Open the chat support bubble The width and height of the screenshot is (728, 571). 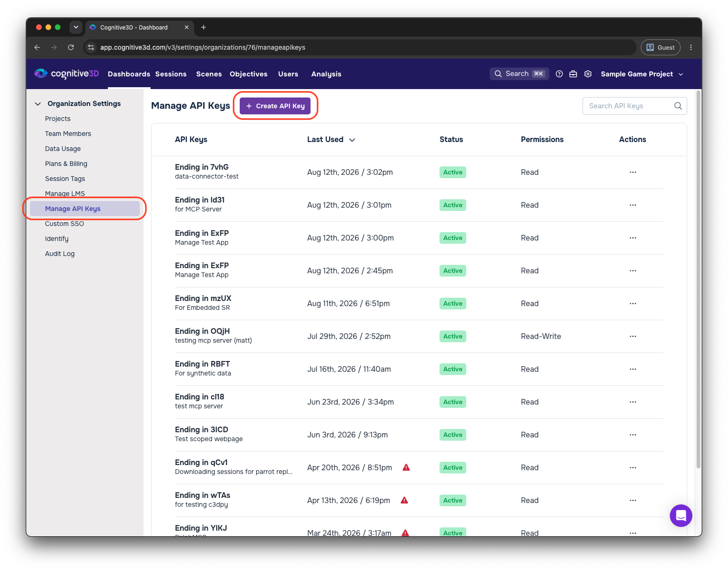[681, 516]
